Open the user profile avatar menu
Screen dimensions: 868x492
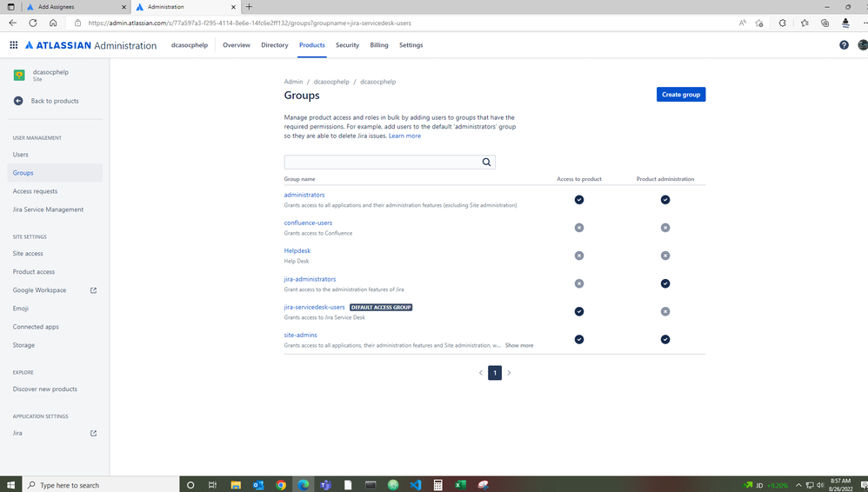click(x=863, y=45)
